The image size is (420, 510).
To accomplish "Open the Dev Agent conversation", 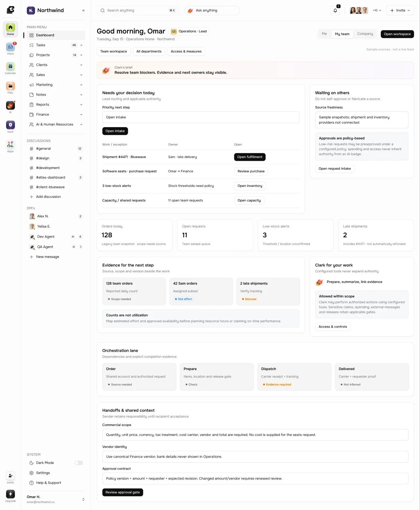I will click(x=56, y=237).
